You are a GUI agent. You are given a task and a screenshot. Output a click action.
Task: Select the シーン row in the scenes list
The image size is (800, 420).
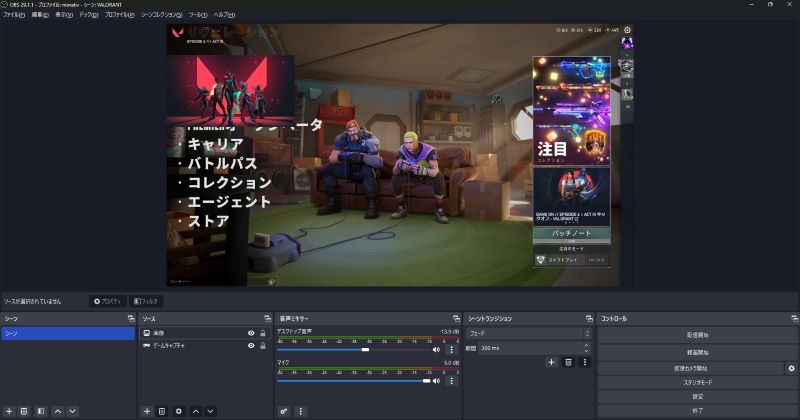tap(68, 333)
